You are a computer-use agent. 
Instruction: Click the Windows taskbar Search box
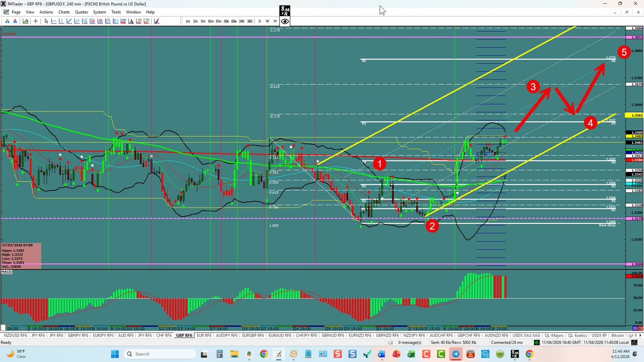[160, 354]
